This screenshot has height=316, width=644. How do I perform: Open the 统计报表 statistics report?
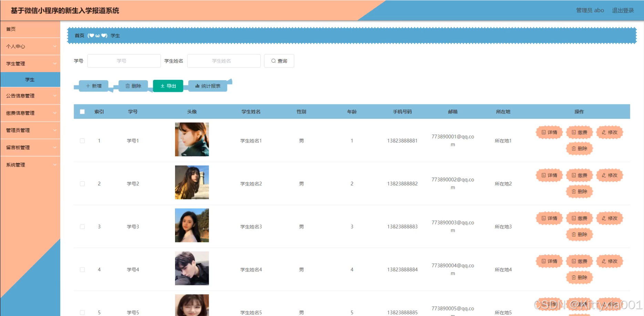(208, 86)
